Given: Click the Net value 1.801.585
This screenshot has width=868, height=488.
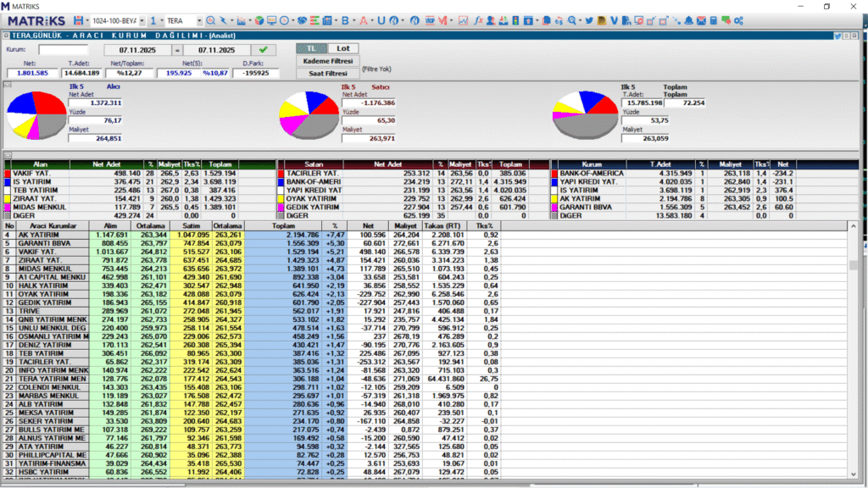Looking at the screenshot, I should point(32,73).
